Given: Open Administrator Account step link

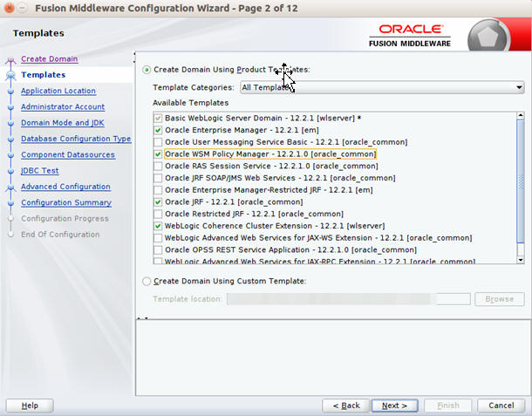Looking at the screenshot, I should point(63,107).
